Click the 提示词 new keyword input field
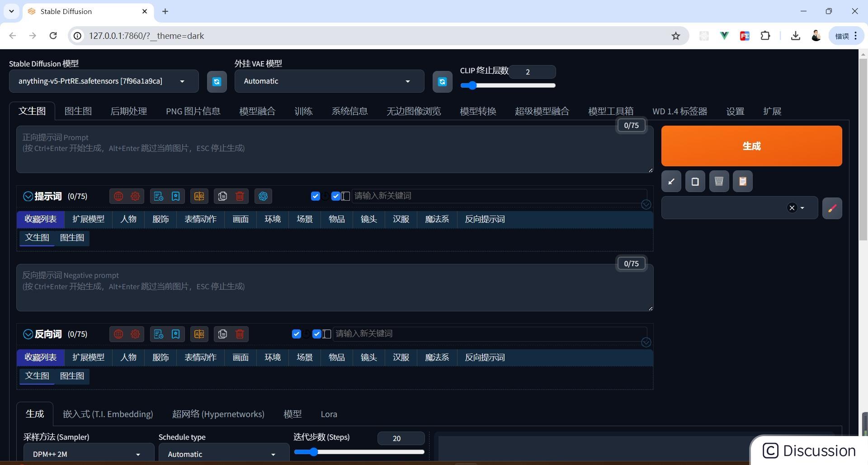Viewport: 868px width, 465px height. pos(499,196)
